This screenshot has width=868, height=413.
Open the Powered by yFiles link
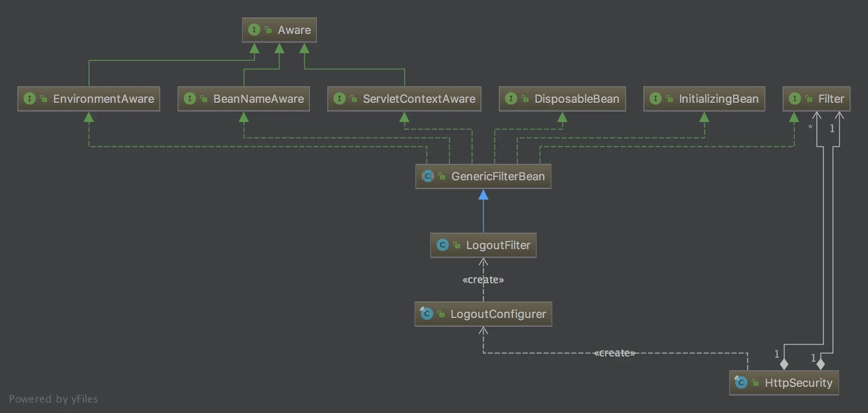coord(55,399)
